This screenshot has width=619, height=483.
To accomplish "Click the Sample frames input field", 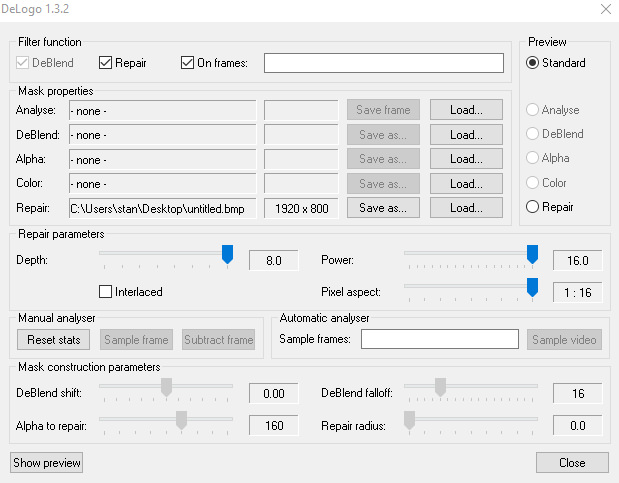I will 440,339.
